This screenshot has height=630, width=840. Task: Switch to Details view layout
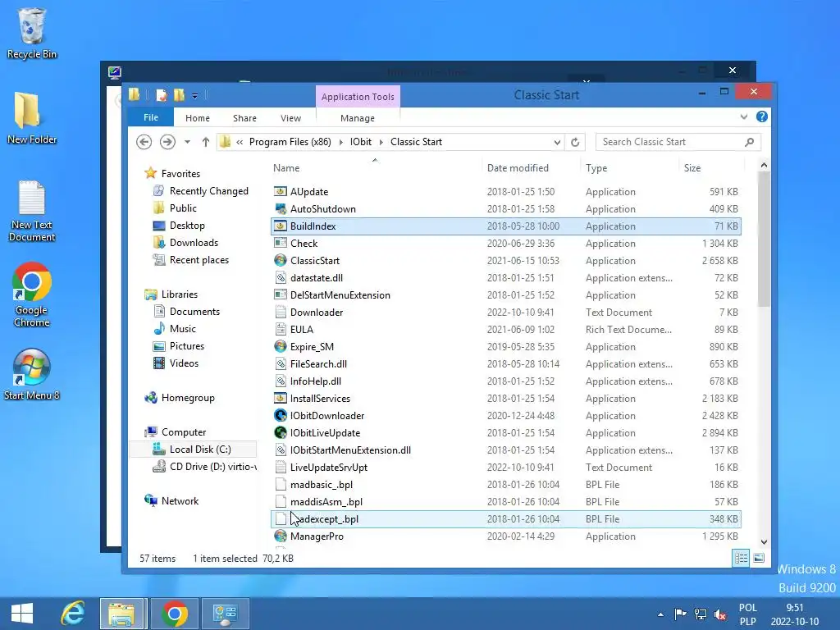coord(741,558)
